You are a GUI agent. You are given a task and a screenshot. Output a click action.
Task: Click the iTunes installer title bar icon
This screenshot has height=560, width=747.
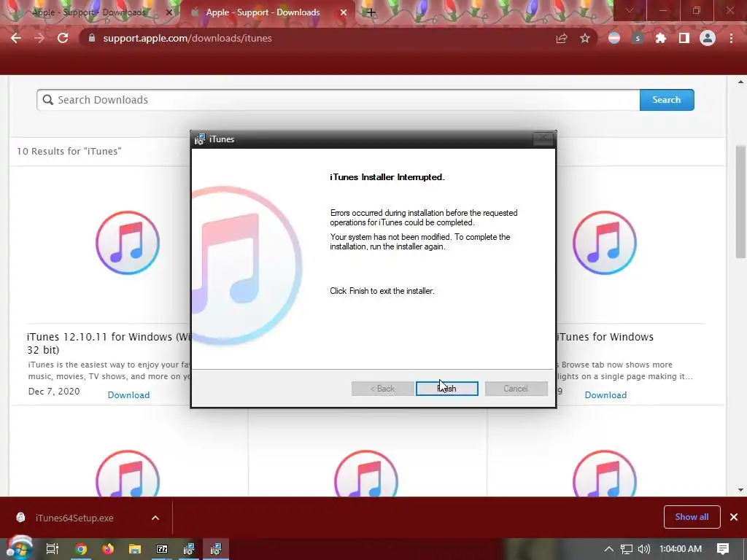tap(200, 139)
